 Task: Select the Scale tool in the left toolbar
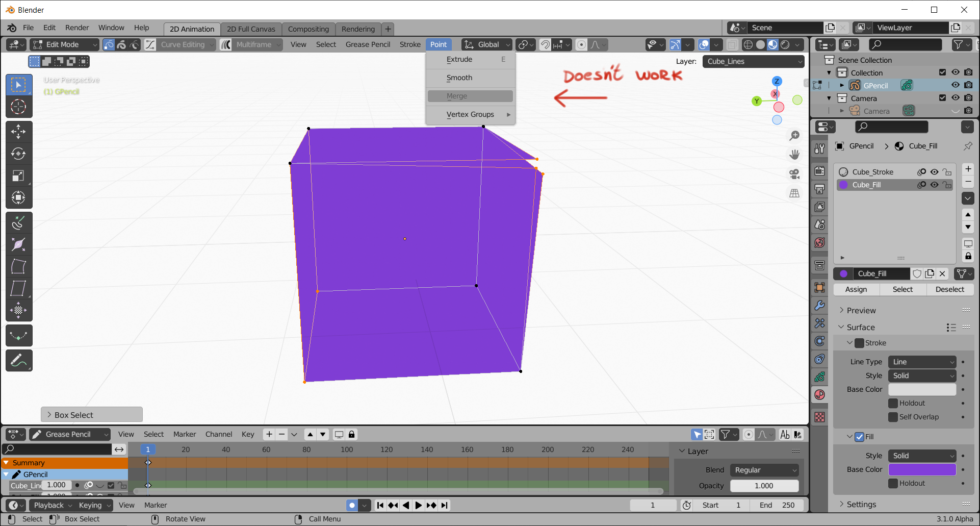[x=18, y=176]
